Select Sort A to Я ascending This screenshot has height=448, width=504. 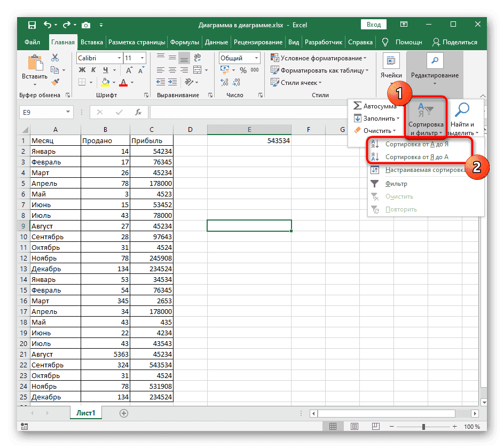[417, 144]
